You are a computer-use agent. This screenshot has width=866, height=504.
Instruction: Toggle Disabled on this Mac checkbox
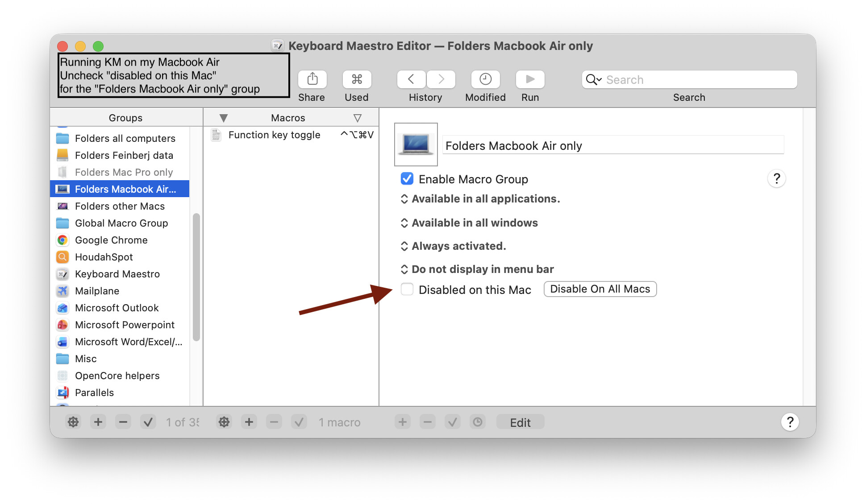tap(407, 289)
